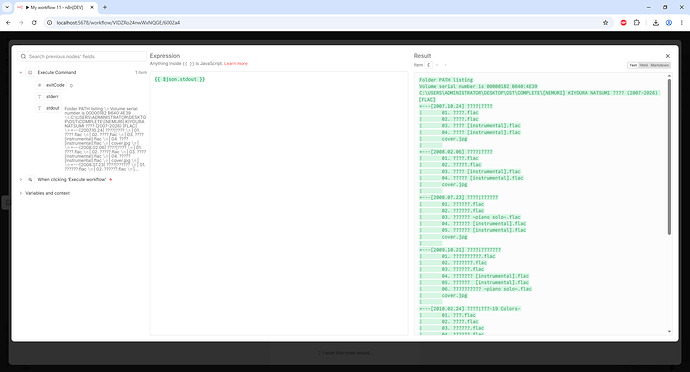Click the [2009.10.21] folder line
The width and height of the screenshot is (690, 372).
click(x=460, y=250)
